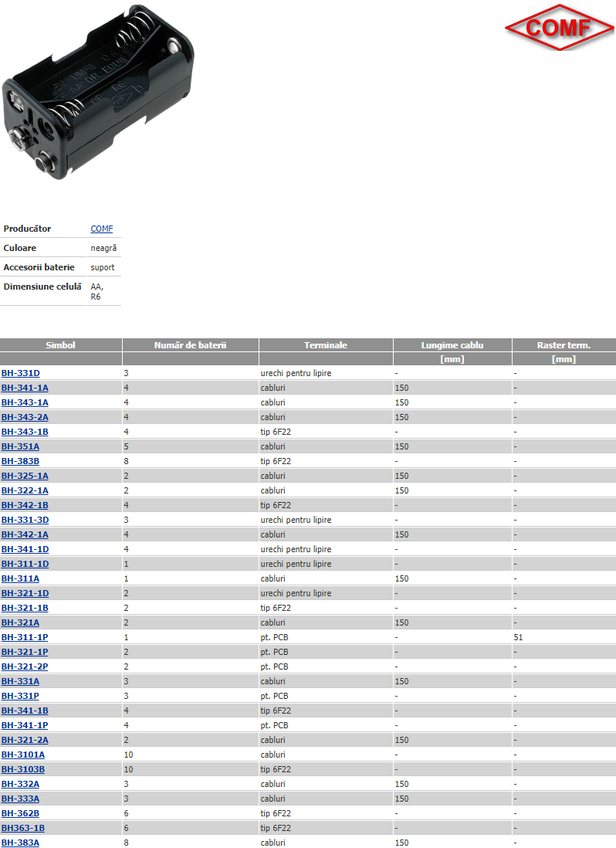Image resolution: width=616 pixels, height=848 pixels.
Task: Open product BH-341-1A
Action: [x=25, y=388]
